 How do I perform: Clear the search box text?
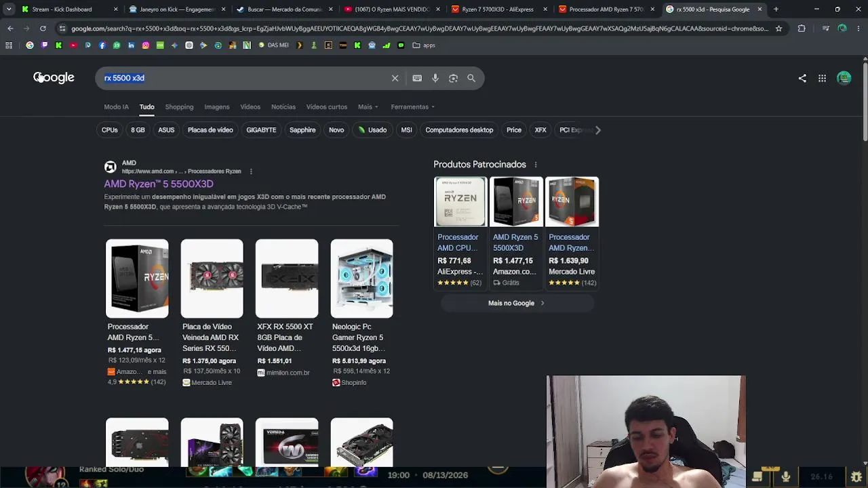(395, 78)
